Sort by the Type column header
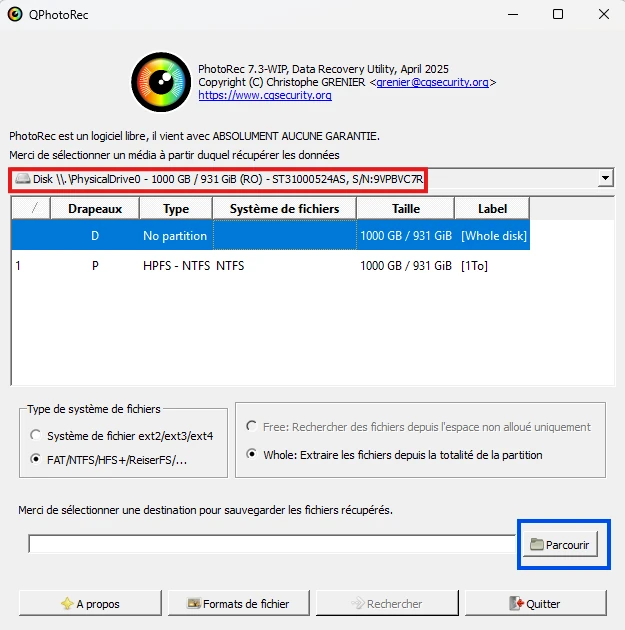The height and width of the screenshot is (630, 625). pos(176,209)
